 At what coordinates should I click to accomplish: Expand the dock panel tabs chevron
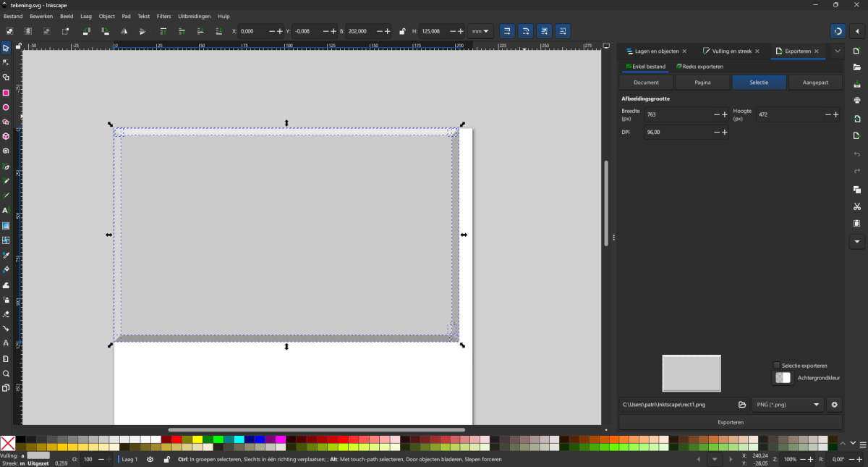(x=838, y=51)
